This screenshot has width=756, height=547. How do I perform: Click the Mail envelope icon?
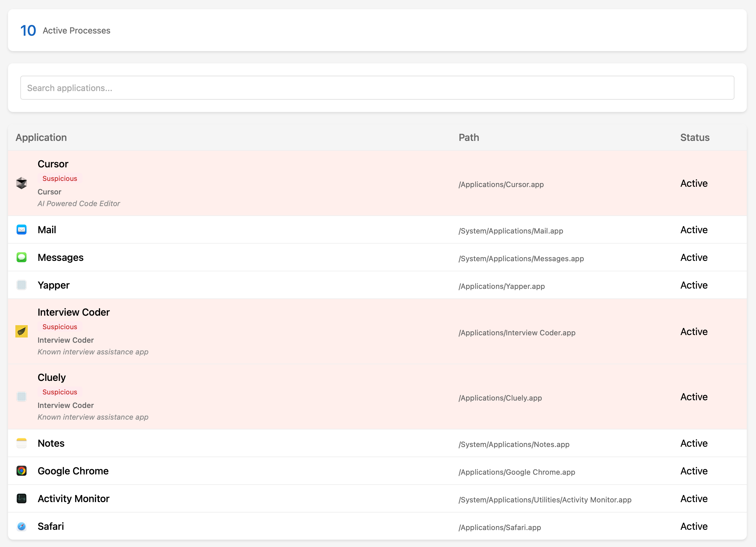pos(21,230)
